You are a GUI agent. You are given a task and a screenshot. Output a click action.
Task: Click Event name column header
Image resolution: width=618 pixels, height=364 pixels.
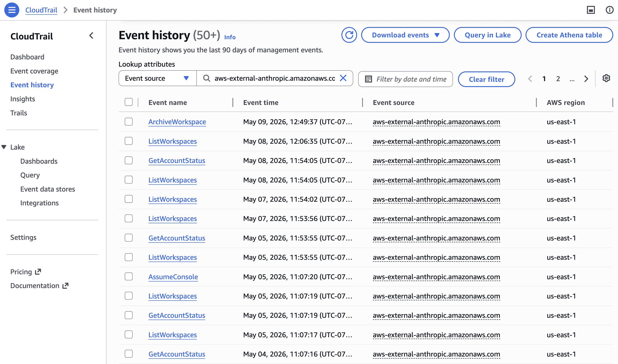pos(168,102)
